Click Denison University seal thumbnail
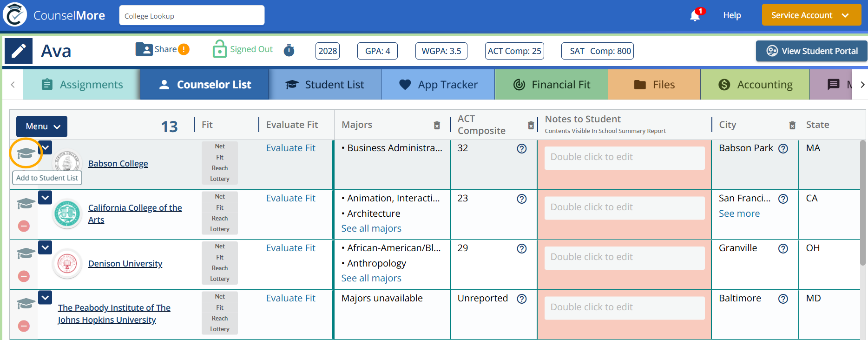 point(67,264)
